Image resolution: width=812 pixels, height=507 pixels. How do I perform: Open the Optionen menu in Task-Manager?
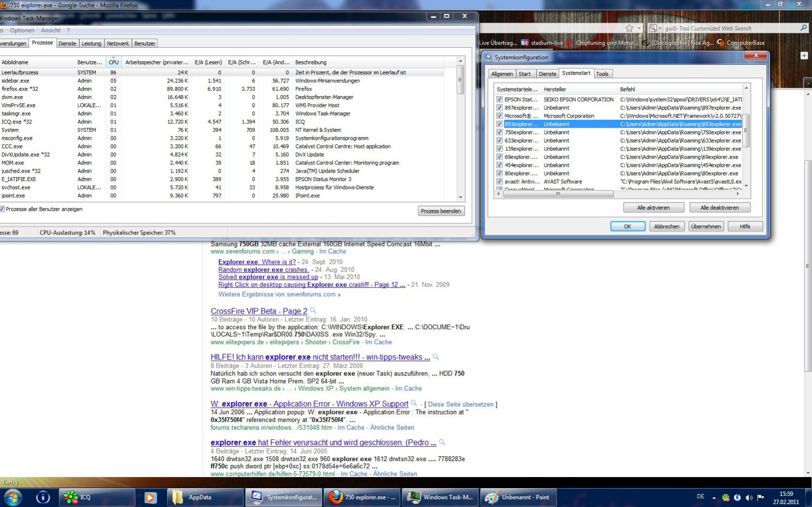point(22,30)
